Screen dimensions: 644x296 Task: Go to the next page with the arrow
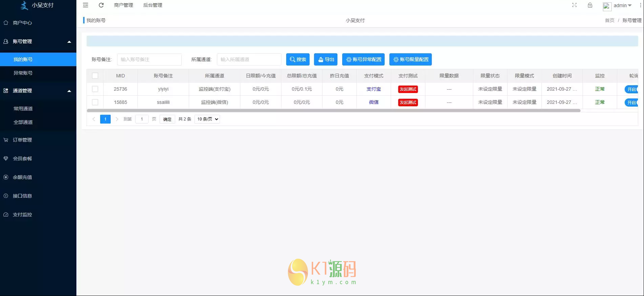click(x=117, y=119)
